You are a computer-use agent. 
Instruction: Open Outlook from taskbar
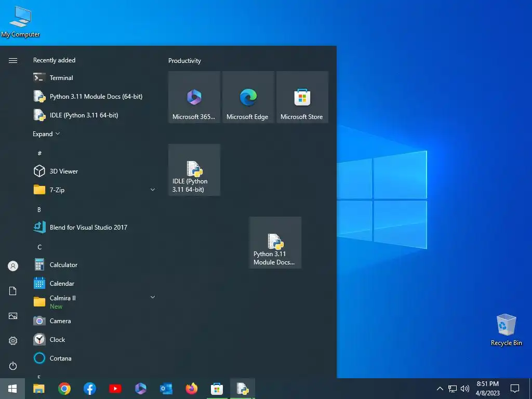click(x=166, y=389)
